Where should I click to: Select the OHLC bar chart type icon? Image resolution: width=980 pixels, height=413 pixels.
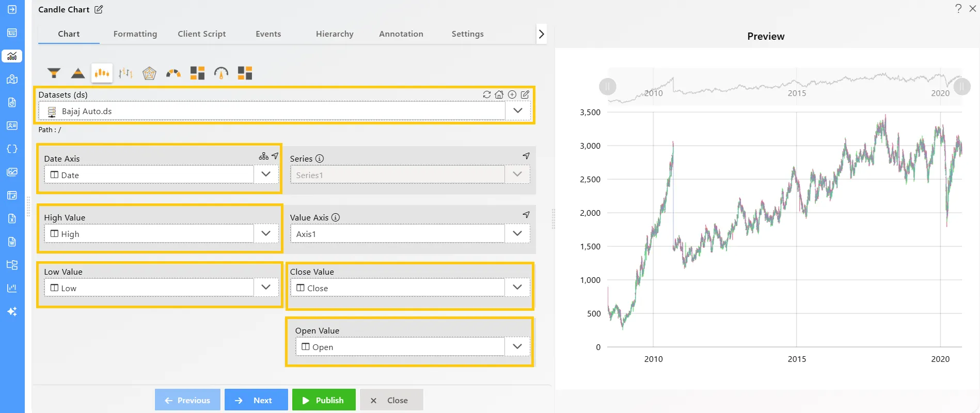tap(125, 73)
